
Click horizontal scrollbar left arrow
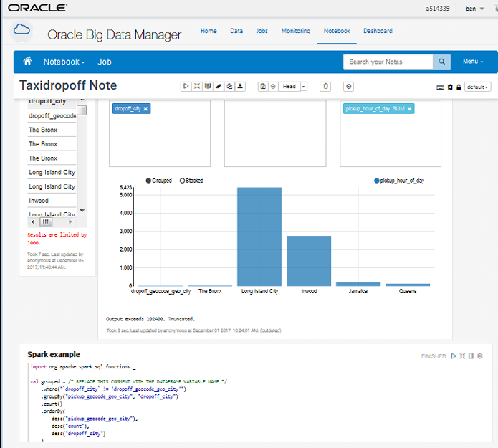point(33,221)
